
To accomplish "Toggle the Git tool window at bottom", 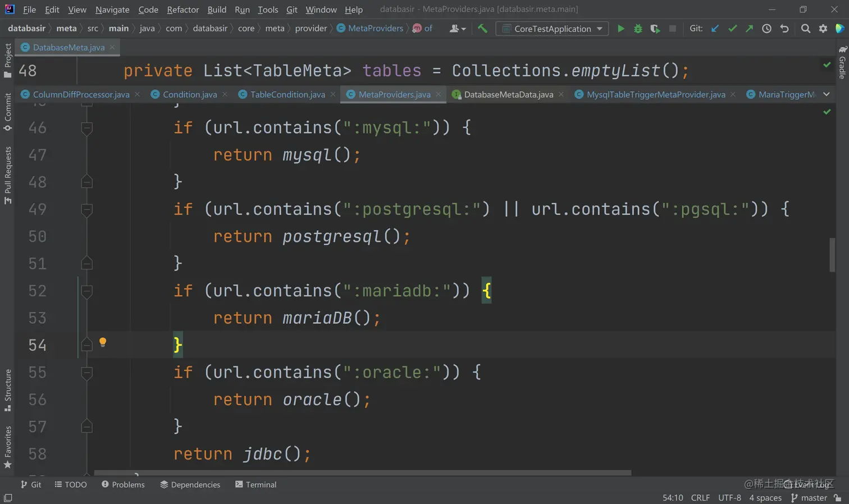I will coord(31,484).
